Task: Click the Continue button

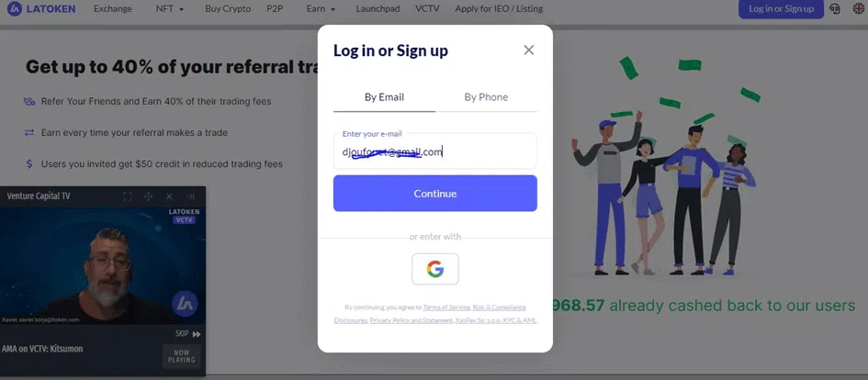Action: [x=435, y=194]
